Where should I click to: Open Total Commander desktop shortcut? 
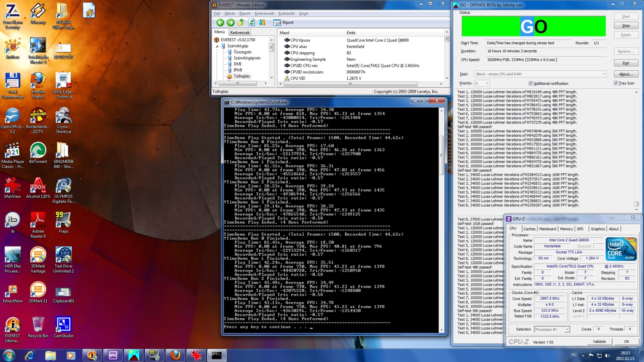coord(12,86)
